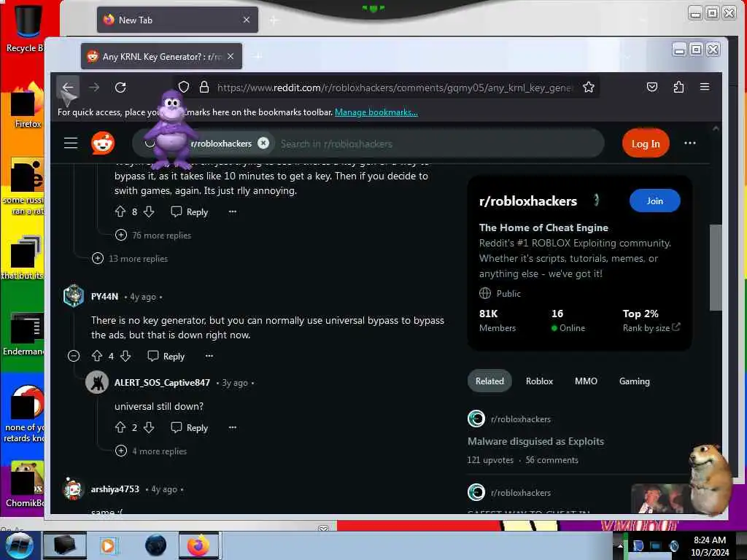Open the media player taskbar icon
Viewport: 747px width, 560px height.
pyautogui.click(x=108, y=545)
